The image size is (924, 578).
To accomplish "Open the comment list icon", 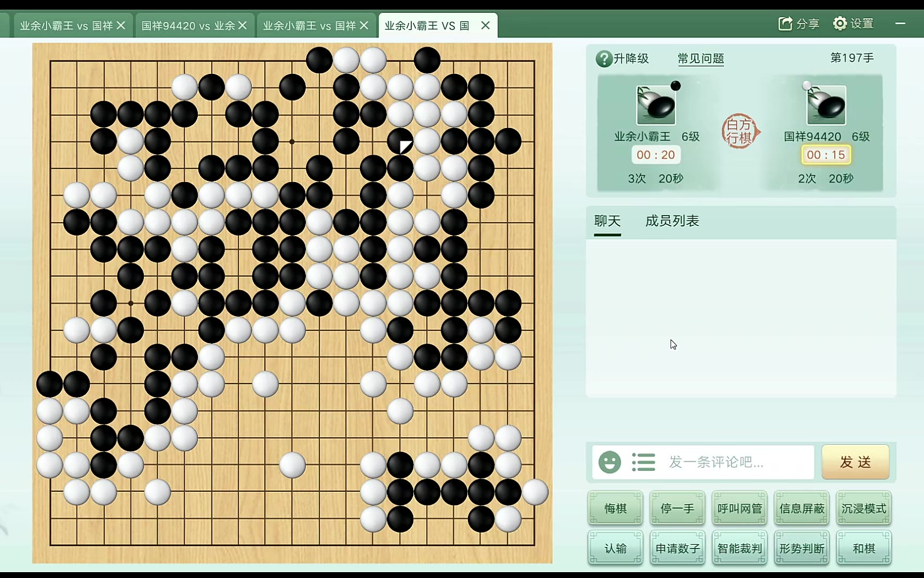I will tap(643, 462).
